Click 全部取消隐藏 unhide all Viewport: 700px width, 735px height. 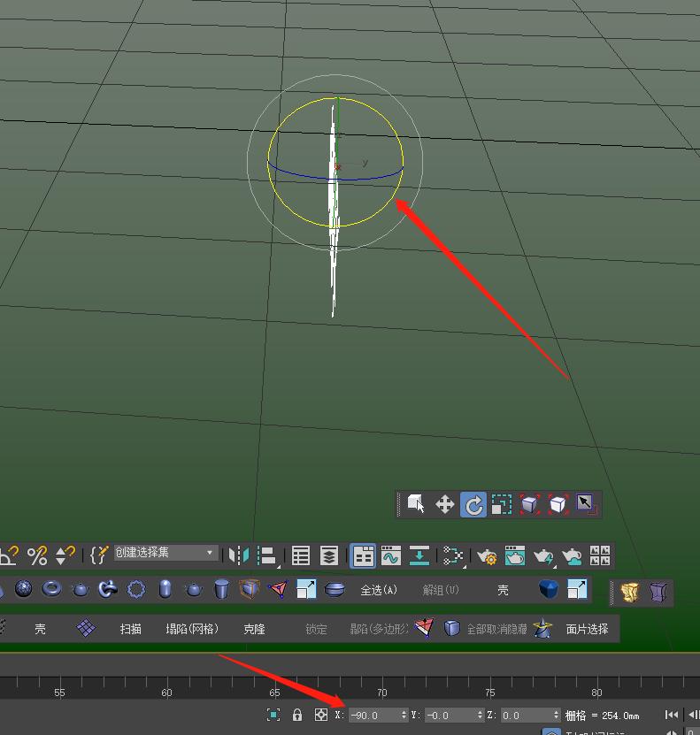click(497, 629)
